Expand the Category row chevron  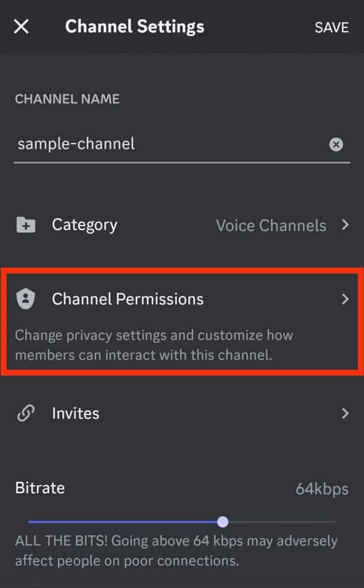(345, 225)
